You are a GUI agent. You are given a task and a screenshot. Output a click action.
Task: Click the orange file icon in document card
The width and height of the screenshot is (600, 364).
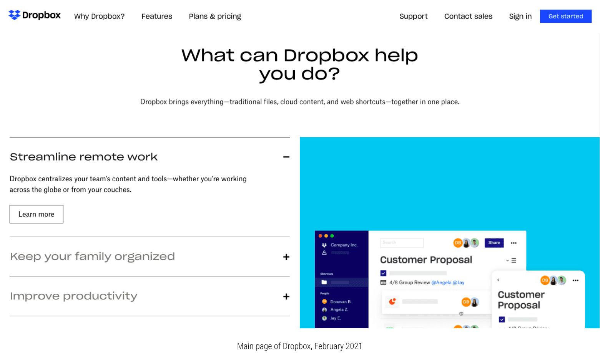[392, 302]
